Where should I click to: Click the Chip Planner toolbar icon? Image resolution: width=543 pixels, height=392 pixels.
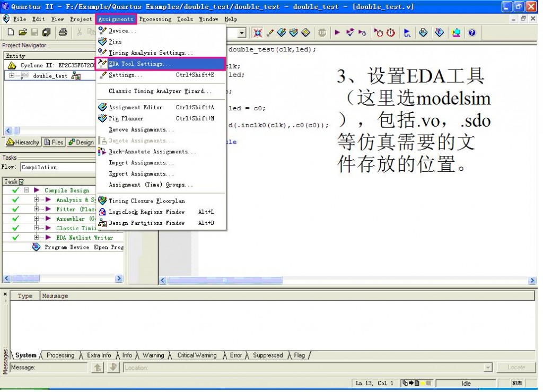(306, 33)
